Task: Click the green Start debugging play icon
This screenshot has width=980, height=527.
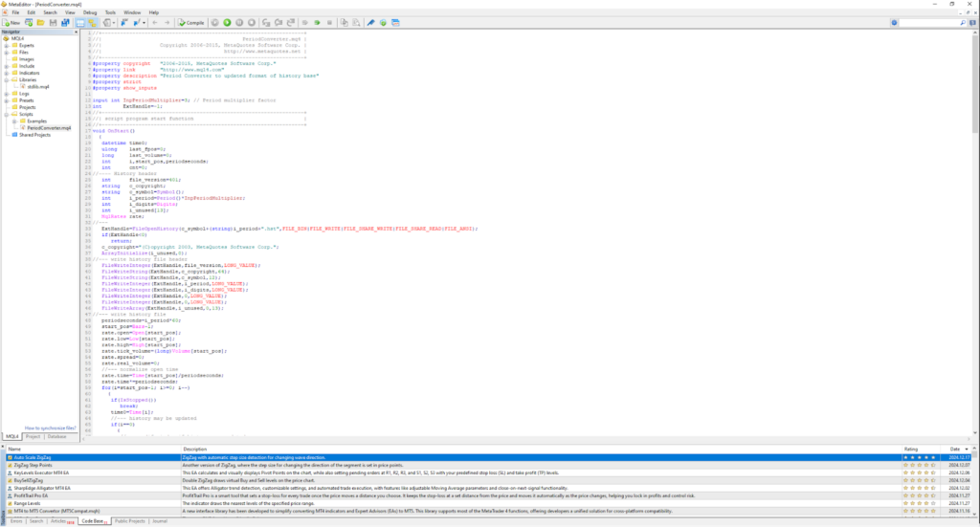Action: (227, 23)
